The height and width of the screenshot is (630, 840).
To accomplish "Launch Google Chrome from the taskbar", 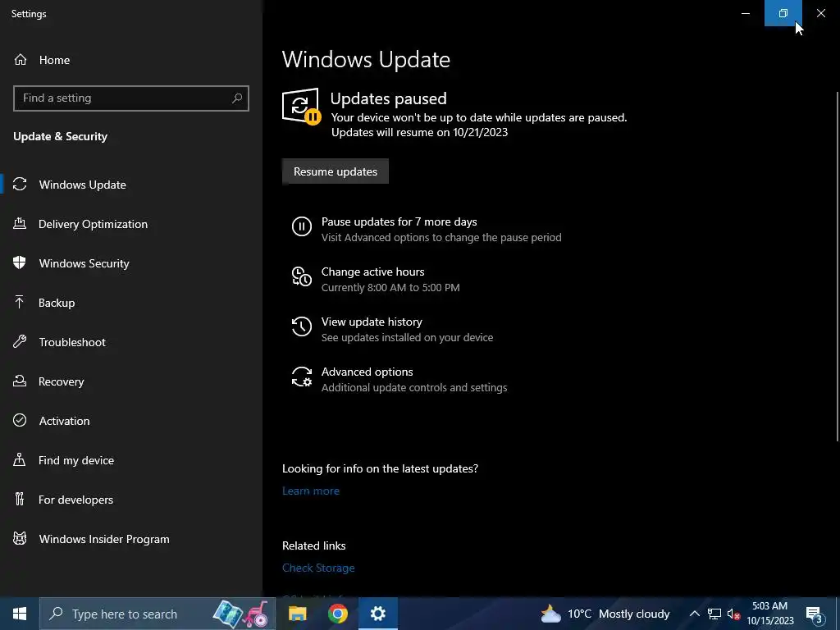I will tap(337, 614).
